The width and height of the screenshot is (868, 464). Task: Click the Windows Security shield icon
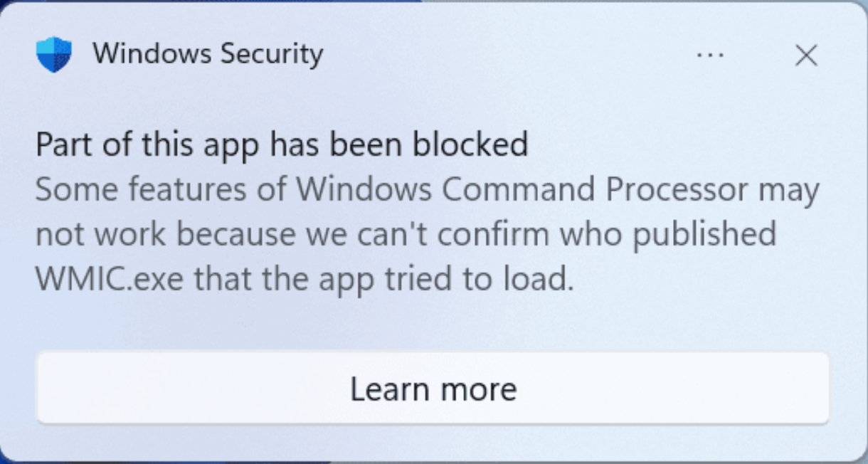pyautogui.click(x=53, y=54)
